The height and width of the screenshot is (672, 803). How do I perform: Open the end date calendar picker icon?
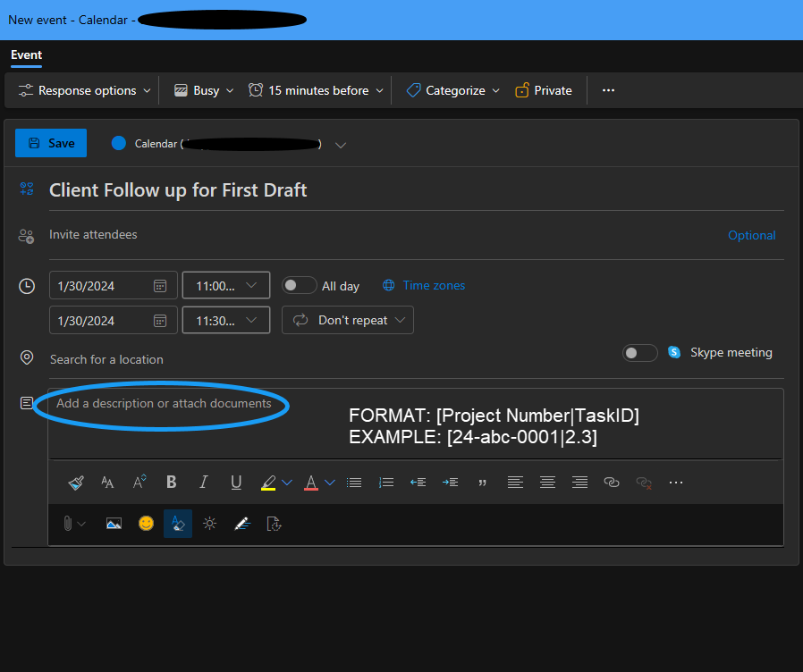(x=160, y=321)
